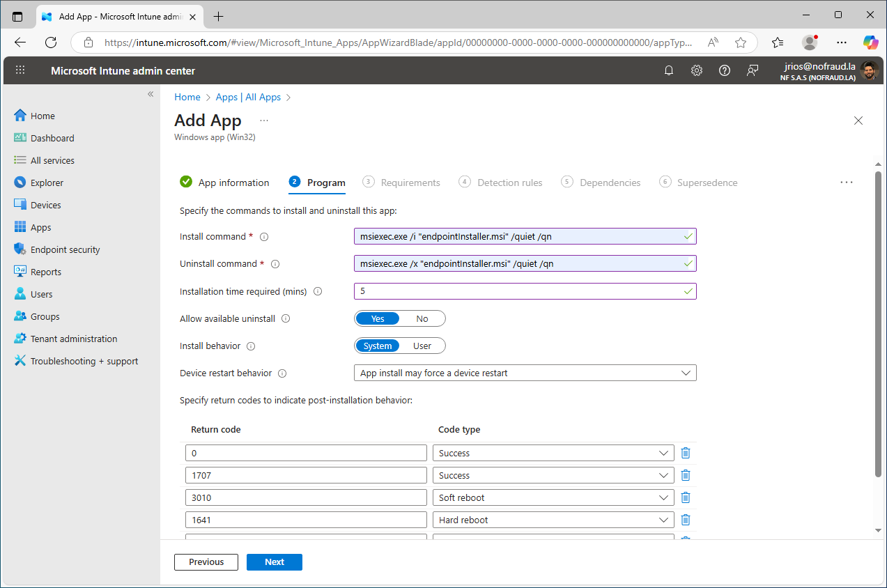Click the Installation time required field
This screenshot has width=887, height=588.
coord(525,291)
